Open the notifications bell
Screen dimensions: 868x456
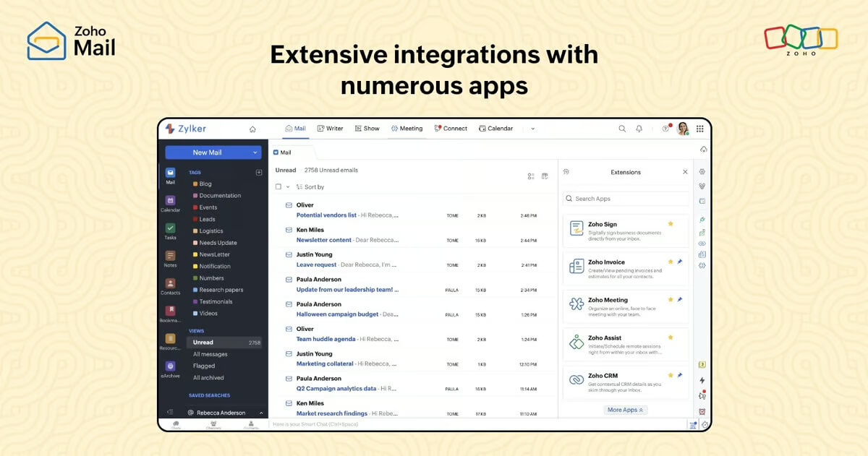click(x=639, y=129)
